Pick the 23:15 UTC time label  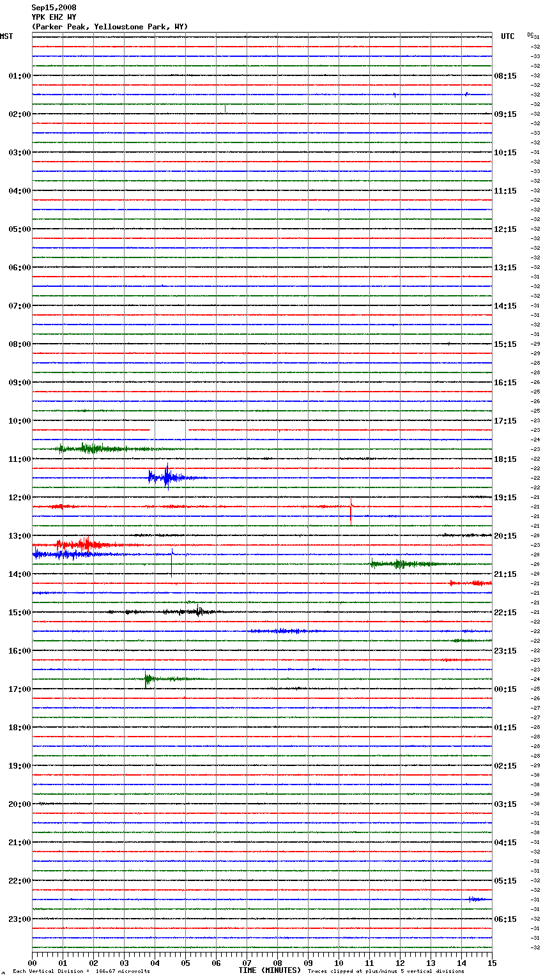pyautogui.click(x=505, y=651)
